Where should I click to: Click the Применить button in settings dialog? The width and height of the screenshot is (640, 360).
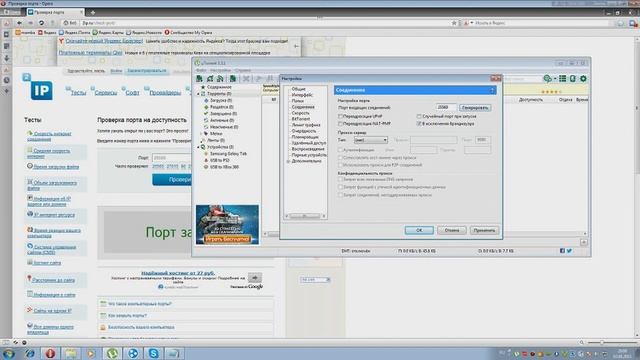tap(484, 230)
